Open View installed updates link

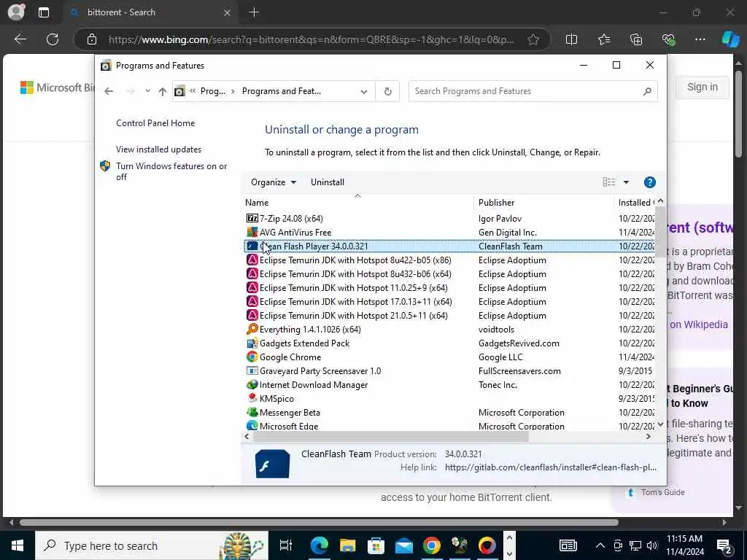click(x=158, y=149)
